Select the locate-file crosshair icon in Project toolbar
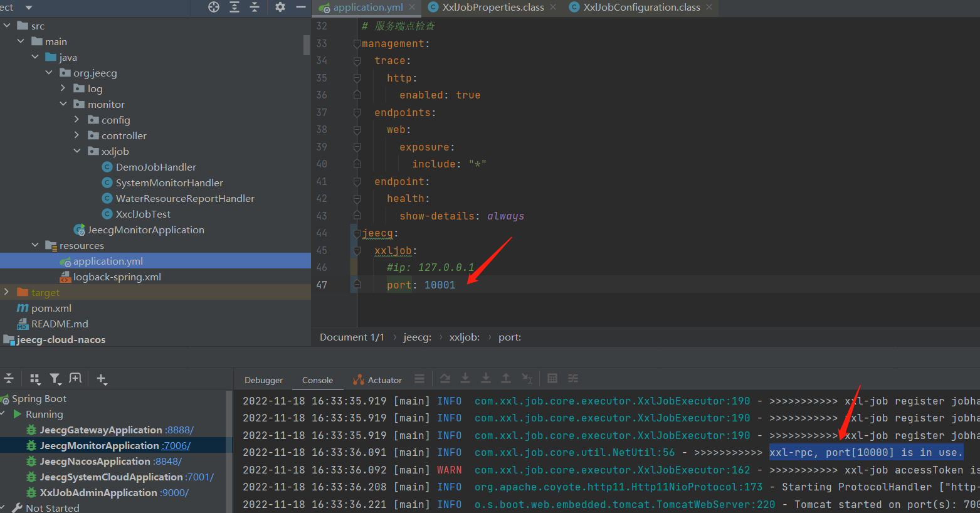The width and height of the screenshot is (980, 513). click(213, 8)
